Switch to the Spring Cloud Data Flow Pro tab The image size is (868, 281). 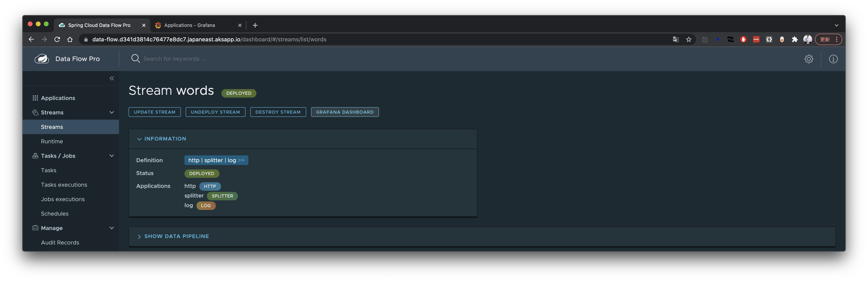(102, 25)
